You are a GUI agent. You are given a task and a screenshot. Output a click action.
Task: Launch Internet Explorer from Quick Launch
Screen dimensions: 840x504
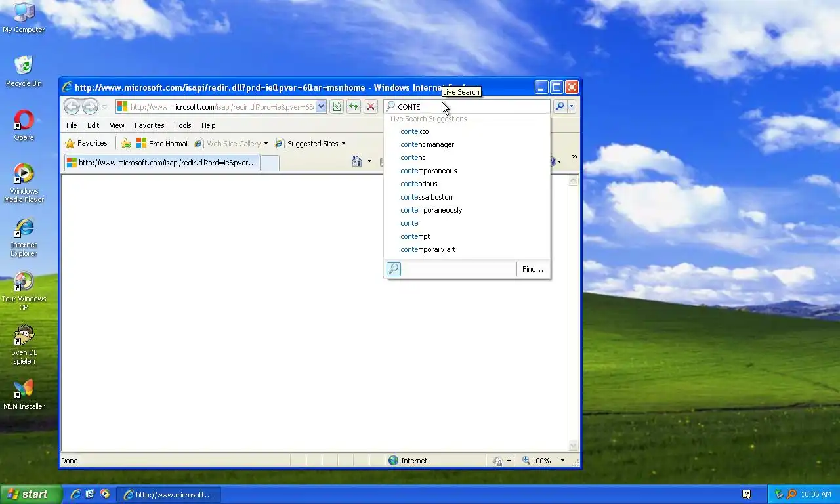[75, 494]
